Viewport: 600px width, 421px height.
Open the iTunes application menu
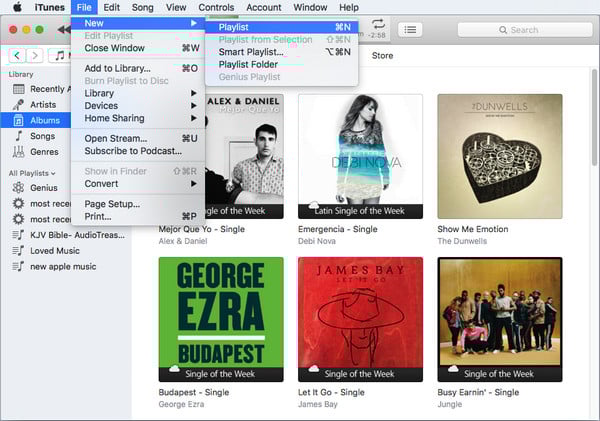pos(49,7)
